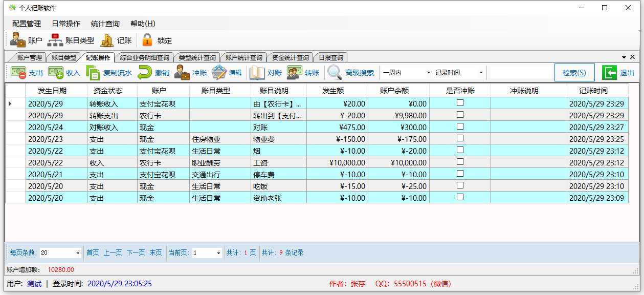Image resolution: width=644 pixels, height=295 pixels.
Task: Go to 首页 first page link
Action: point(93,252)
